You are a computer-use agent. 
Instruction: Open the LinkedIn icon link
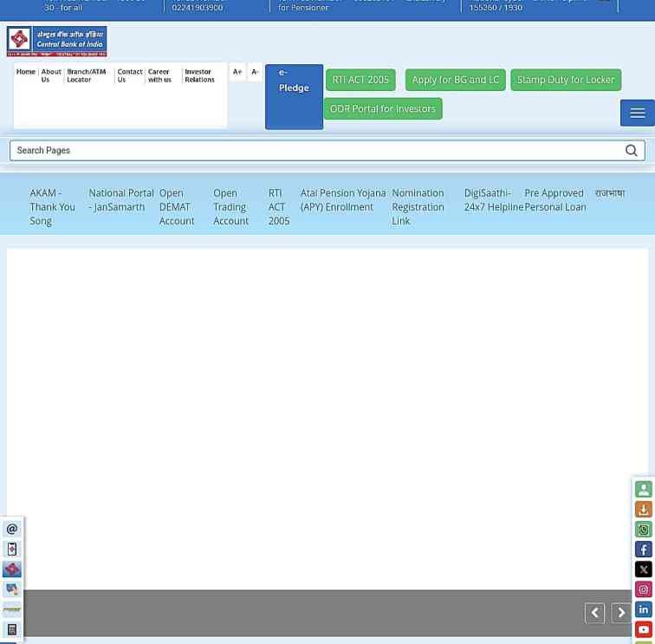(643, 609)
